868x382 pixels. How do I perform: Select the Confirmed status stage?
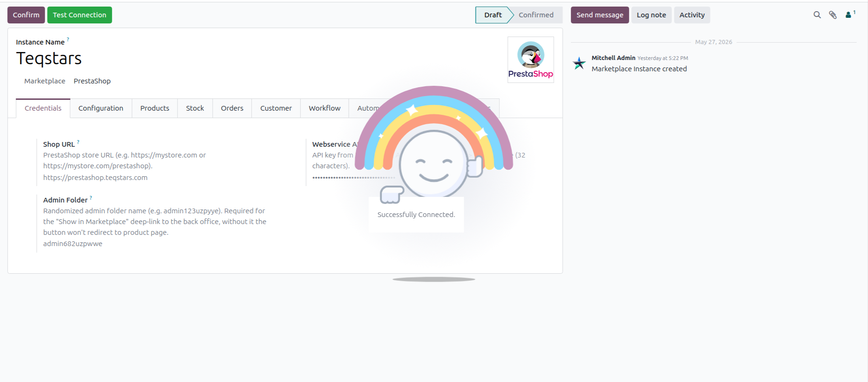[536, 15]
